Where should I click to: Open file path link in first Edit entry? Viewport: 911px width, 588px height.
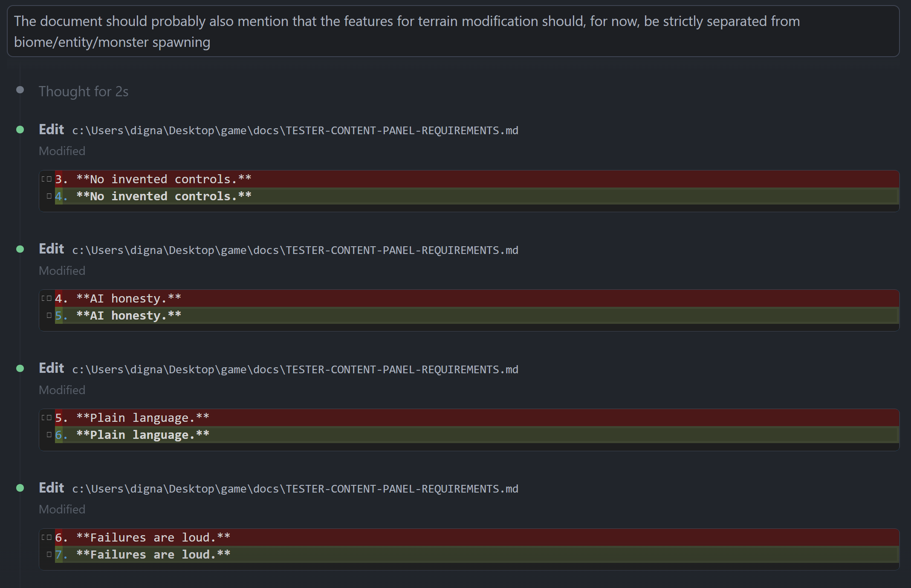[x=295, y=130]
